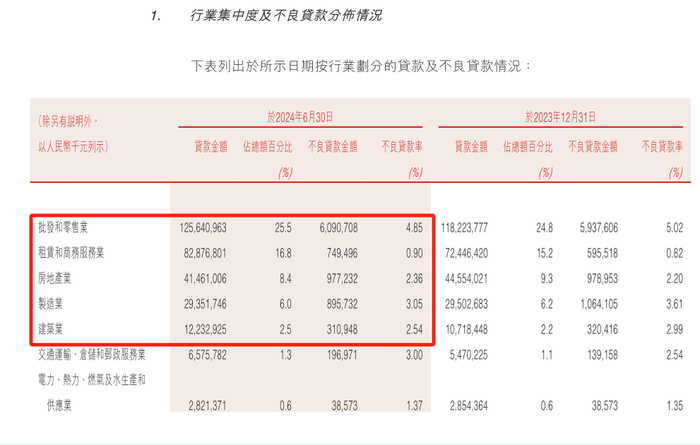Select the row label 租賃和商務服務業
This screenshot has height=445, width=700.
pos(71,253)
